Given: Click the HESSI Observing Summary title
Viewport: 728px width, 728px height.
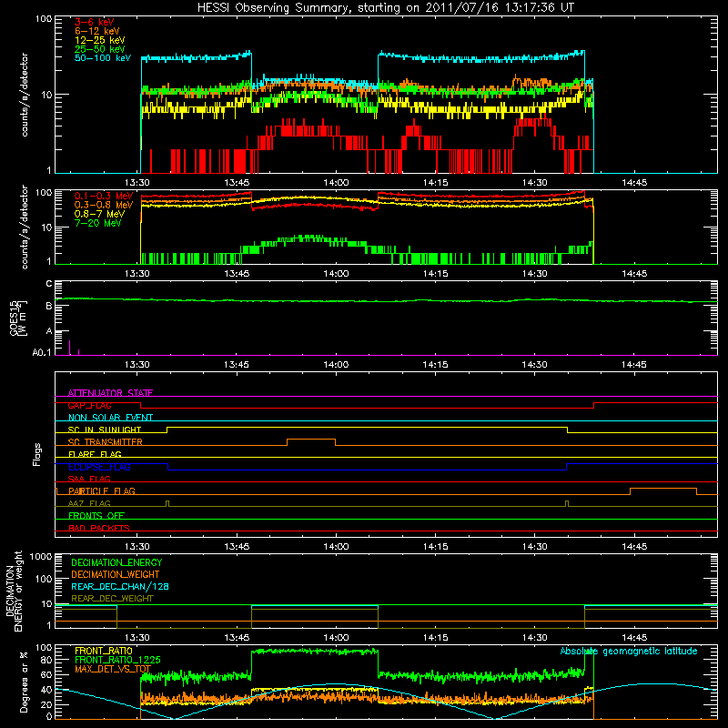Looking at the screenshot, I should coord(386,7).
